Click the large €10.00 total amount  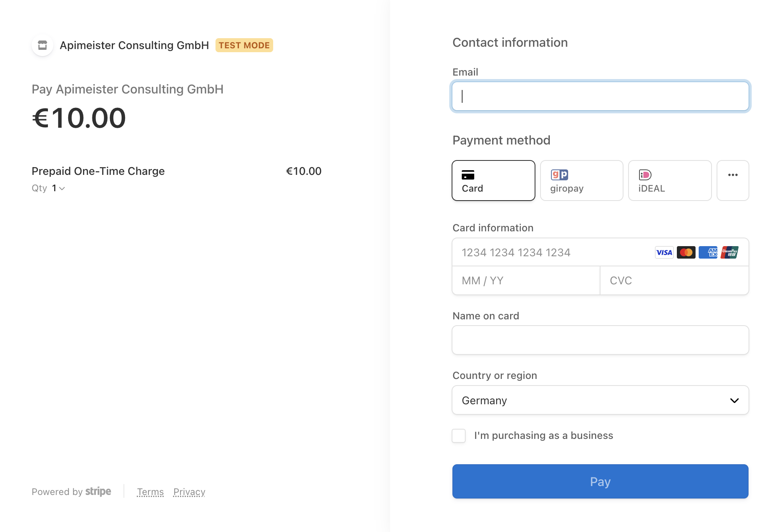79,118
